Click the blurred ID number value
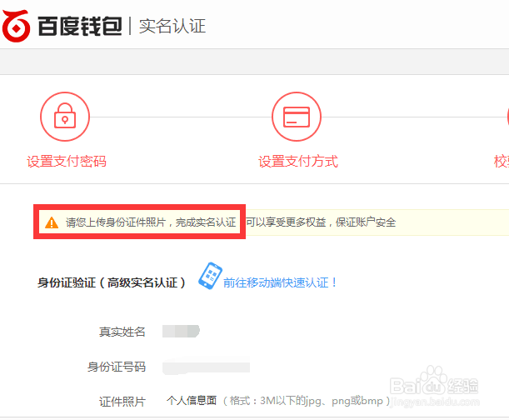This screenshot has width=509, height=420. 206,367
